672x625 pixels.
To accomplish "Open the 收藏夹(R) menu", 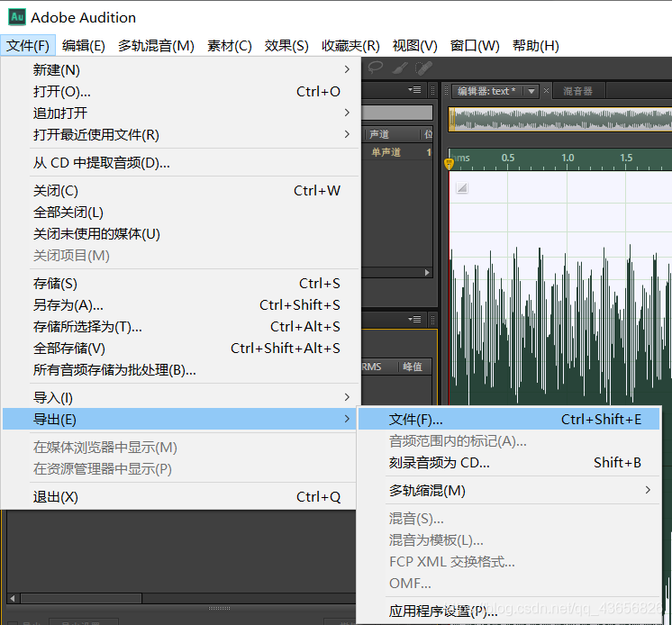I will [x=350, y=45].
